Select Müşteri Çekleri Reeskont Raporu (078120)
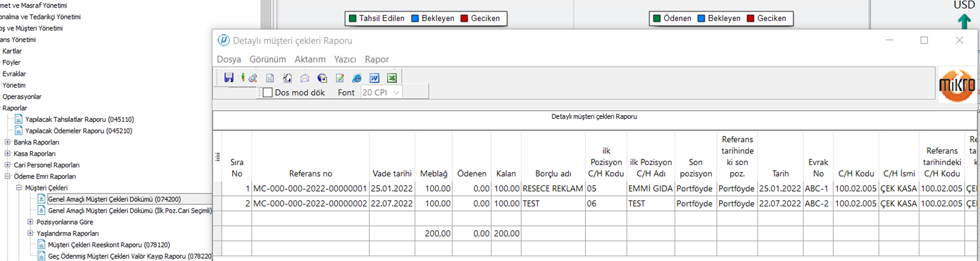This screenshot has width=980, height=261. click(x=109, y=245)
